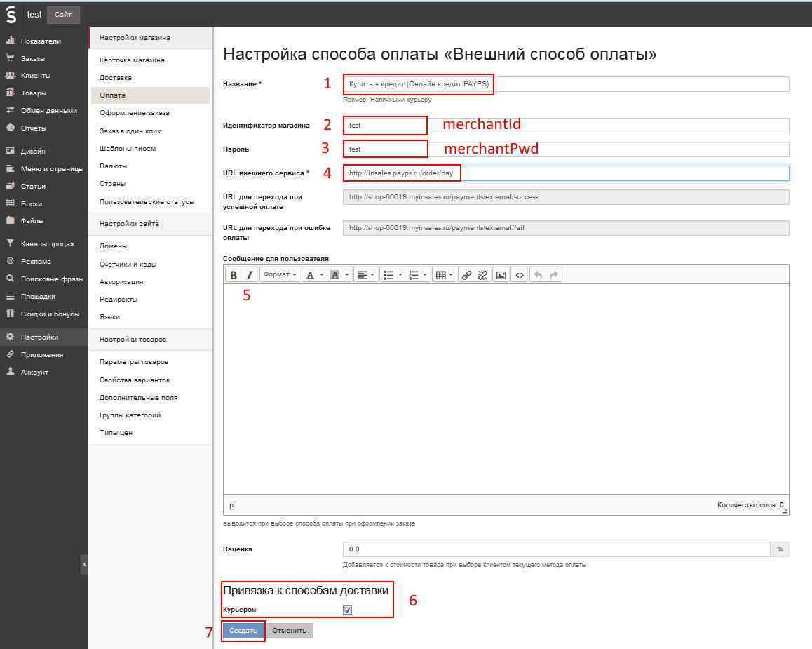Open Заказы in left sidebar
Screen dimensions: 812x649
32,58
